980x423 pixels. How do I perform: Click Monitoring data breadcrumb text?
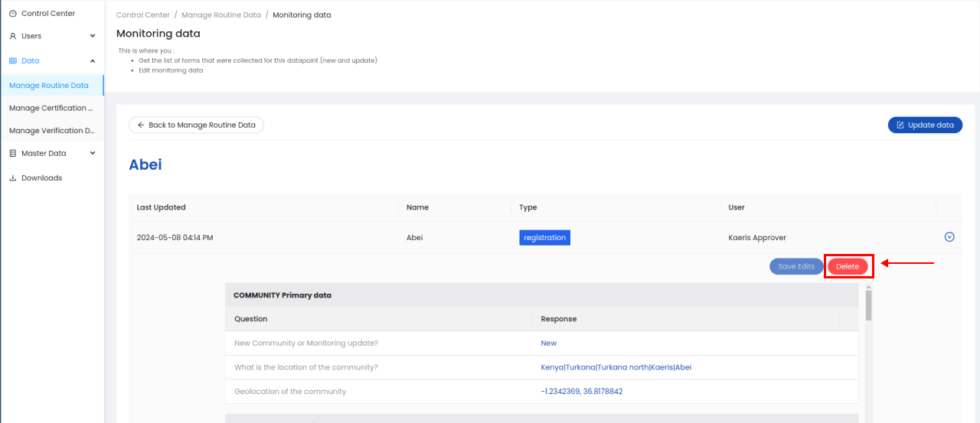[x=302, y=15]
